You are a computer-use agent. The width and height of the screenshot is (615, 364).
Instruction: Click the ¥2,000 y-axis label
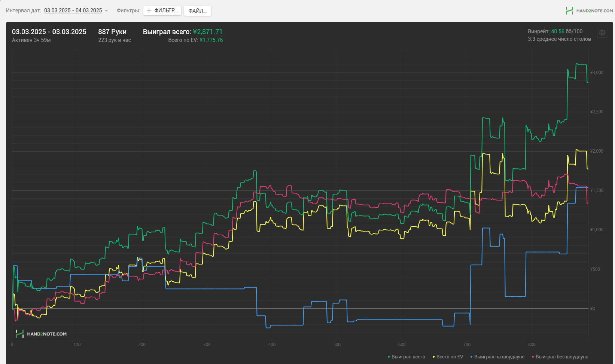pyautogui.click(x=597, y=151)
